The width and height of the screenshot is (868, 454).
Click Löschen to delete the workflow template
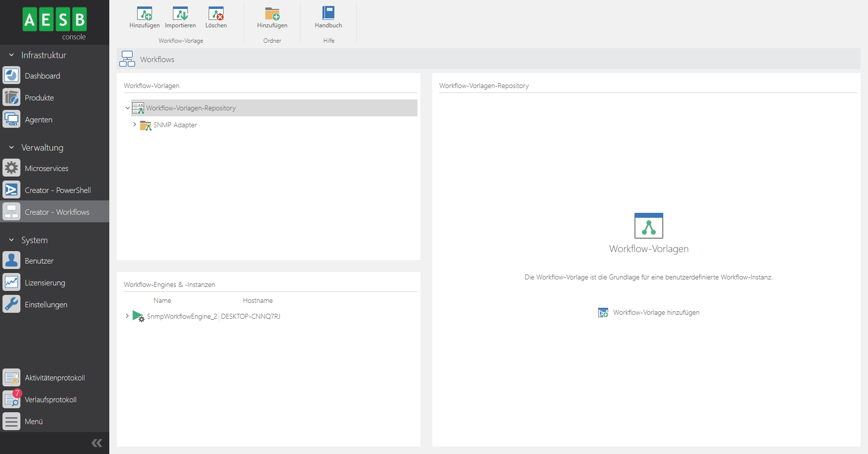coord(216,14)
